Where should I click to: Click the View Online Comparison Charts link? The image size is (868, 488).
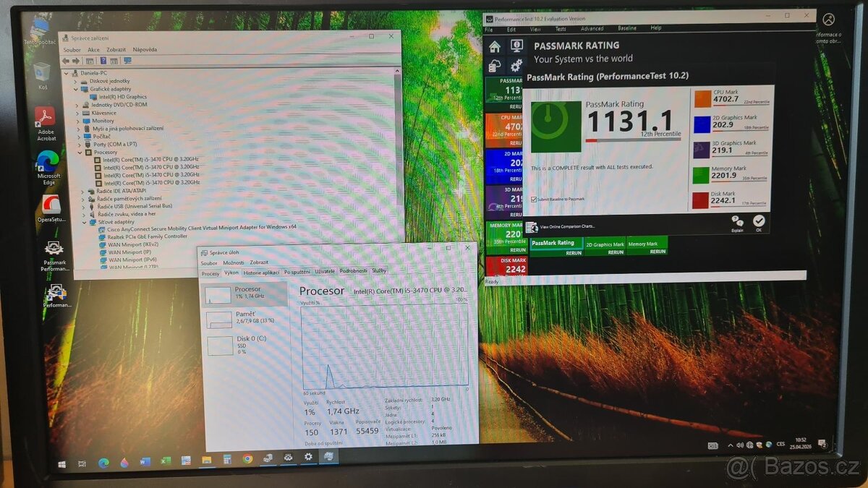click(567, 226)
